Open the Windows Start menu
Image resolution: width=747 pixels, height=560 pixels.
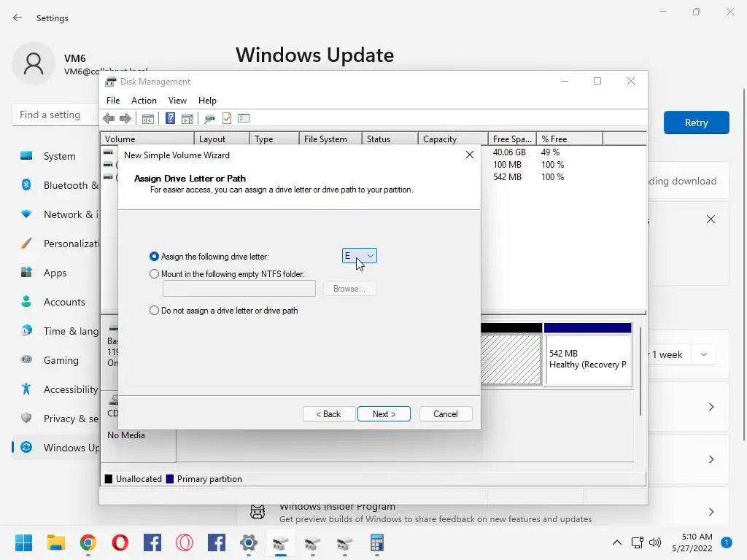click(23, 542)
